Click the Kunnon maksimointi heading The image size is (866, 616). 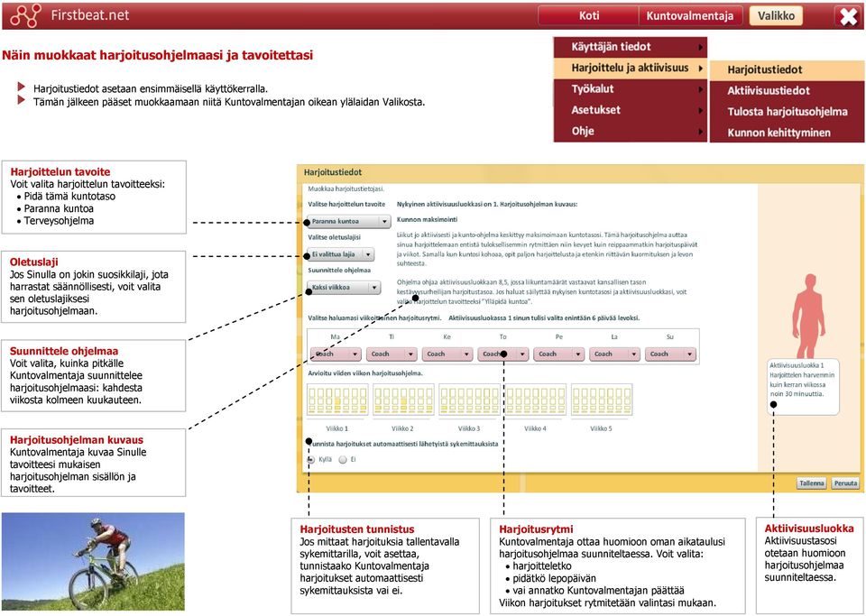coord(427,220)
